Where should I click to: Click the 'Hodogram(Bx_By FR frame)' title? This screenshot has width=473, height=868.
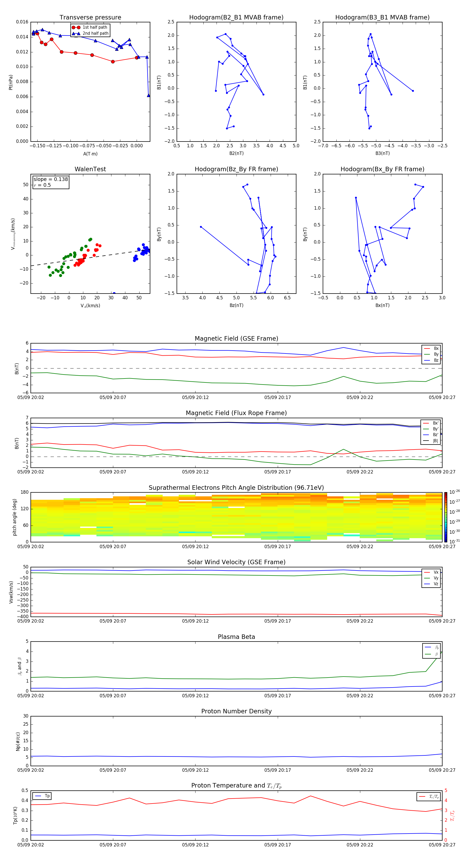tap(382, 169)
